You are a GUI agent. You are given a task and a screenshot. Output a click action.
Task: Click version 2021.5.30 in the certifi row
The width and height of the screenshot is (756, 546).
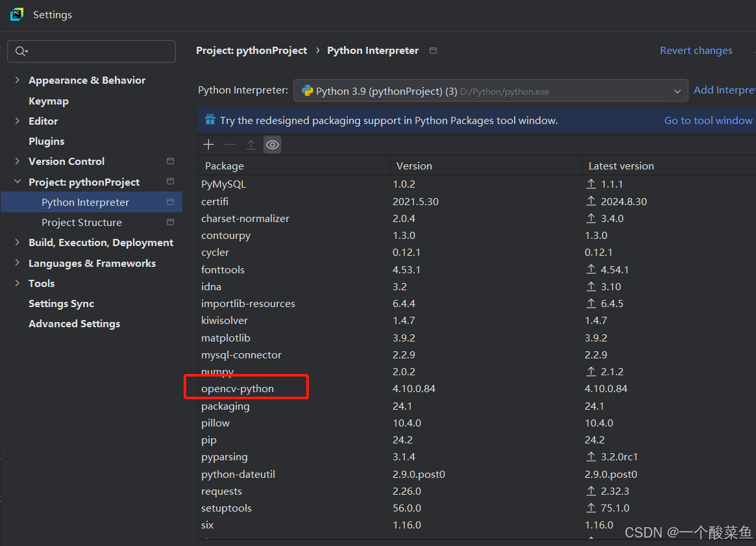point(415,201)
